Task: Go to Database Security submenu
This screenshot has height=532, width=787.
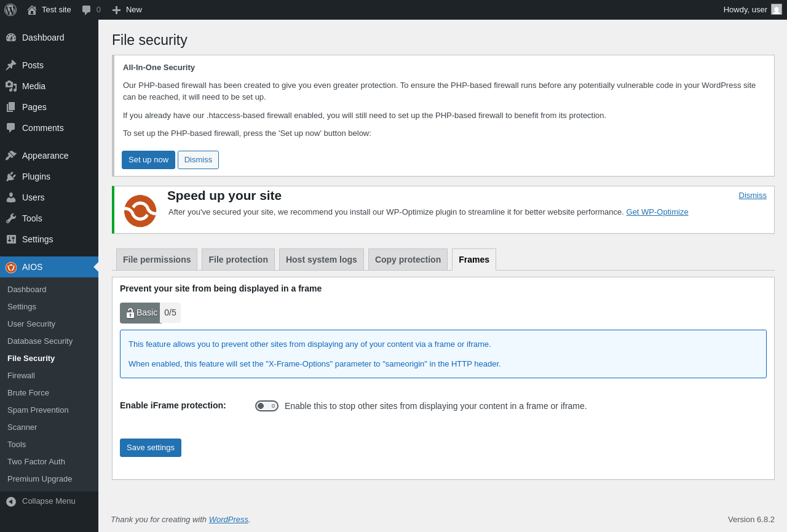Action: click(x=49, y=341)
